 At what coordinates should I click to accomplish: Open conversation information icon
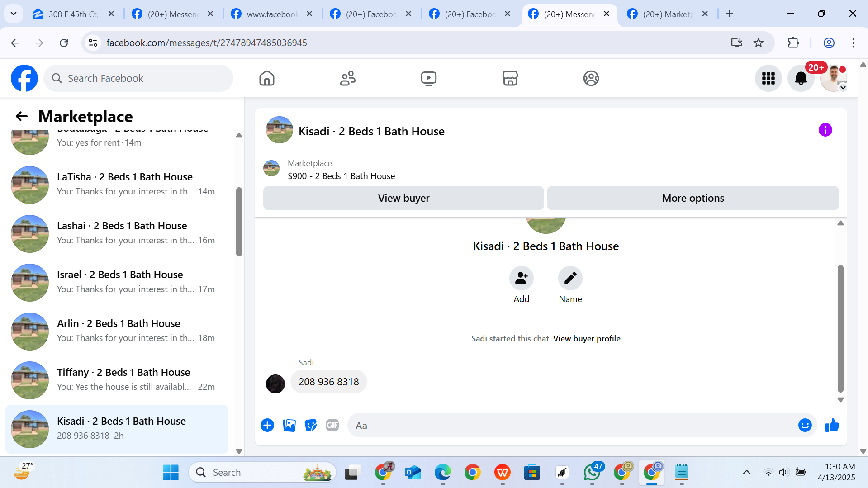(x=825, y=130)
